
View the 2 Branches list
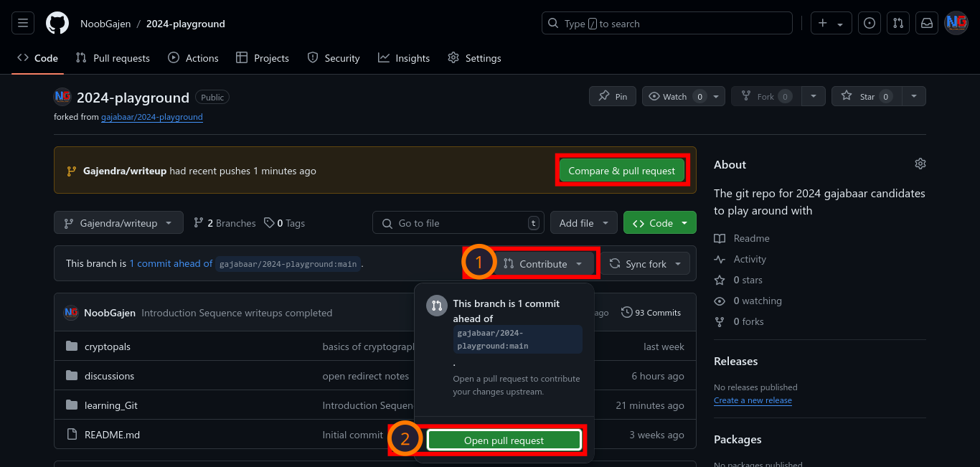(225, 223)
